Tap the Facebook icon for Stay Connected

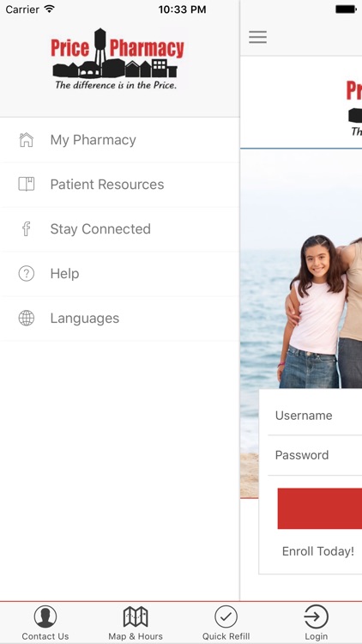27,228
